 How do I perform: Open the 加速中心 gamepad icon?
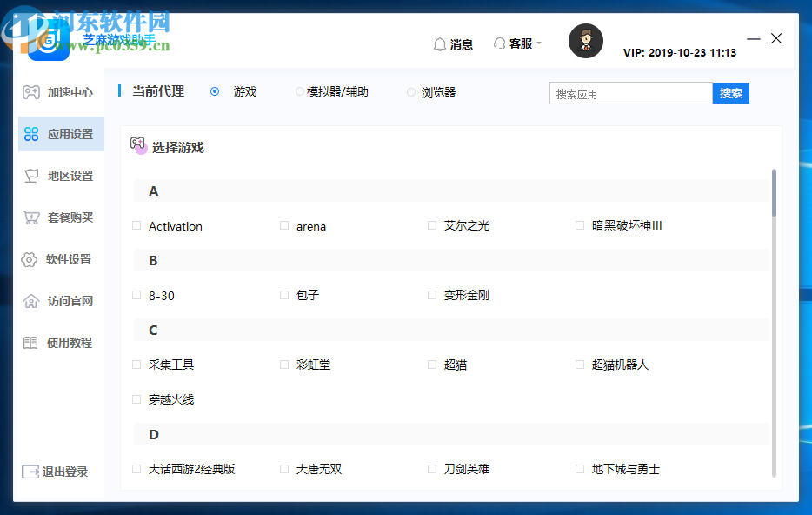[x=31, y=92]
